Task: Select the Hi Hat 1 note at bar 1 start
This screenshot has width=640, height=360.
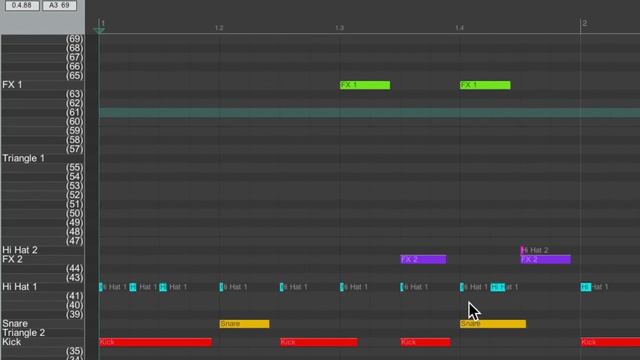Action: 101,287
